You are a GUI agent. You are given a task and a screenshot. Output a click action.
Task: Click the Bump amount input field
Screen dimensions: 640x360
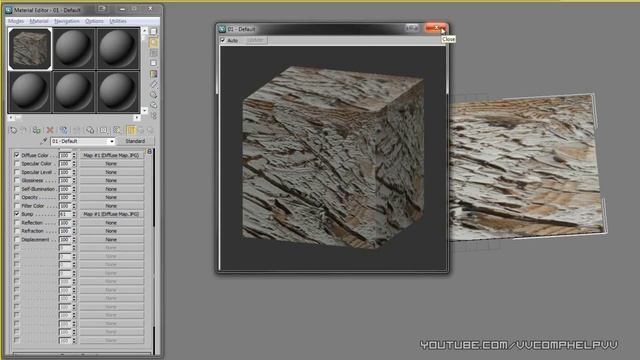click(65, 214)
